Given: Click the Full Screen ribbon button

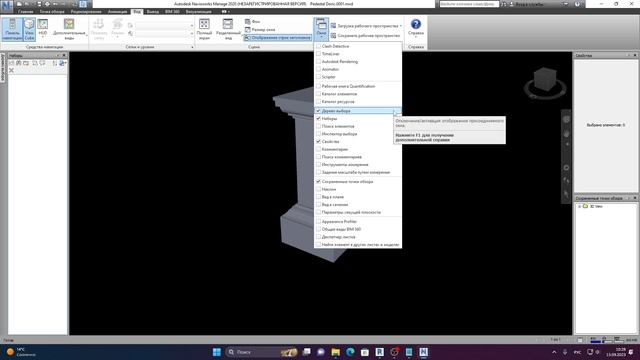Looking at the screenshot, I should (204, 29).
